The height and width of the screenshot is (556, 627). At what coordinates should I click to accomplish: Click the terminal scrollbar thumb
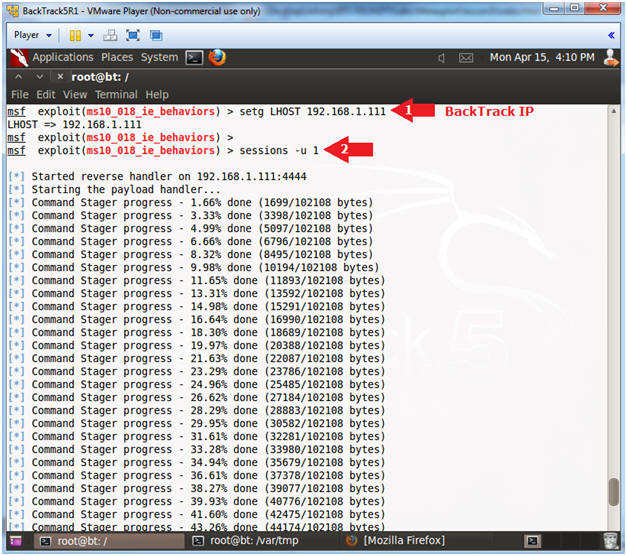(x=613, y=492)
